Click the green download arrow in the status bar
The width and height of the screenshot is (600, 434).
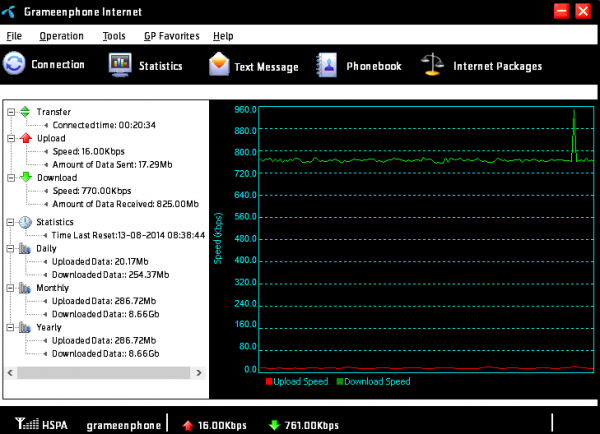[x=274, y=425]
